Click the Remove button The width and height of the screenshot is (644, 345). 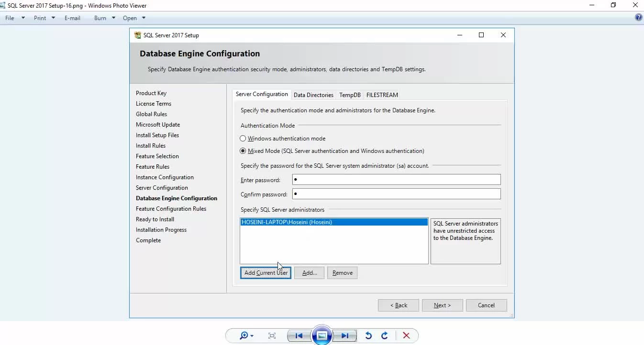[x=343, y=273]
